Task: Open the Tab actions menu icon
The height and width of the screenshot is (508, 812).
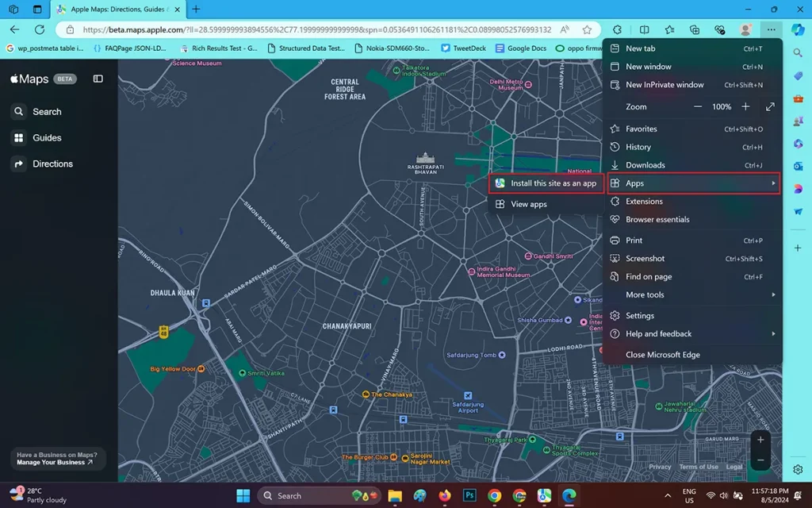Action: point(37,9)
